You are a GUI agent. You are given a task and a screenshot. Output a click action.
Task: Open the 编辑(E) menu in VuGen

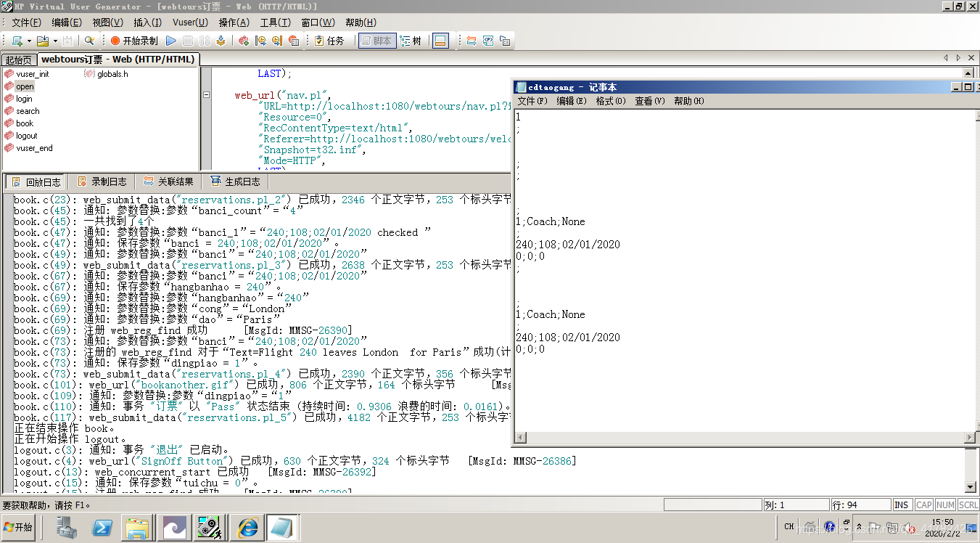67,23
